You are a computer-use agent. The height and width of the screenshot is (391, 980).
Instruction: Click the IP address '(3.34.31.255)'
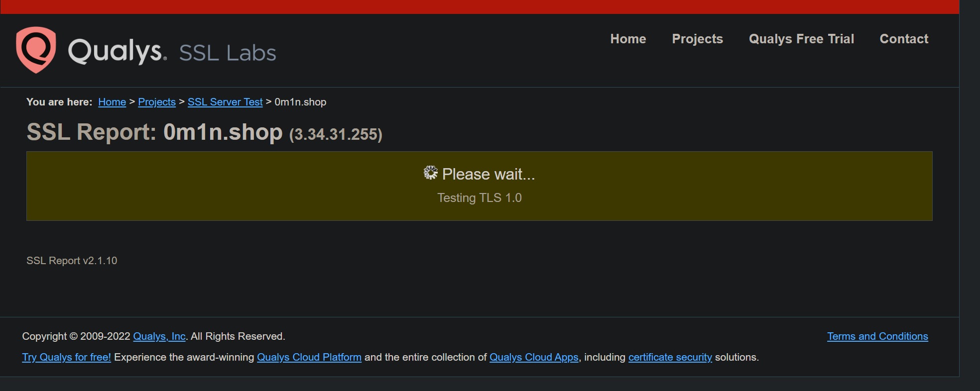[x=336, y=134]
